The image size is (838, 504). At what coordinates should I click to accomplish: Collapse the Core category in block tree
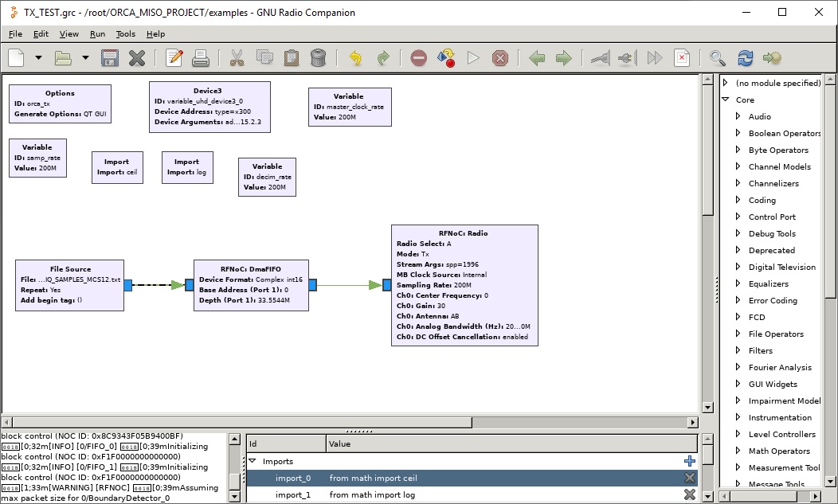tap(726, 100)
